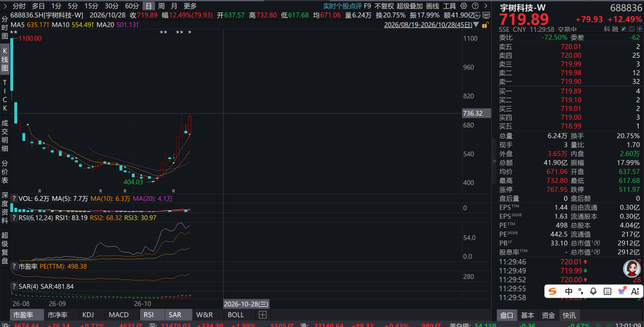The width and height of the screenshot is (644, 327).
Task: Click the right arrow at the toolbar end
Action: 486,6
